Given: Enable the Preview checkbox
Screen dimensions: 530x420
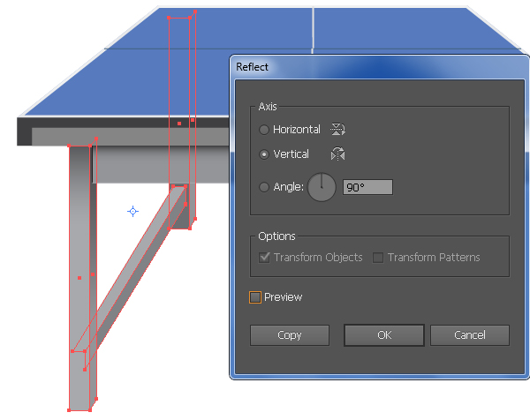Looking at the screenshot, I should point(255,297).
